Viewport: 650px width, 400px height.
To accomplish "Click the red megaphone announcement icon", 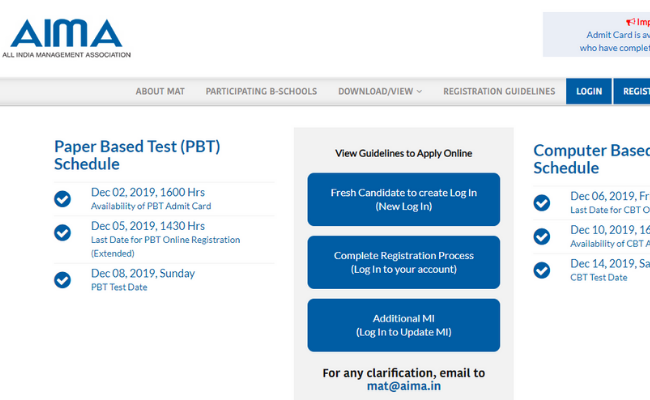I will pyautogui.click(x=631, y=21).
